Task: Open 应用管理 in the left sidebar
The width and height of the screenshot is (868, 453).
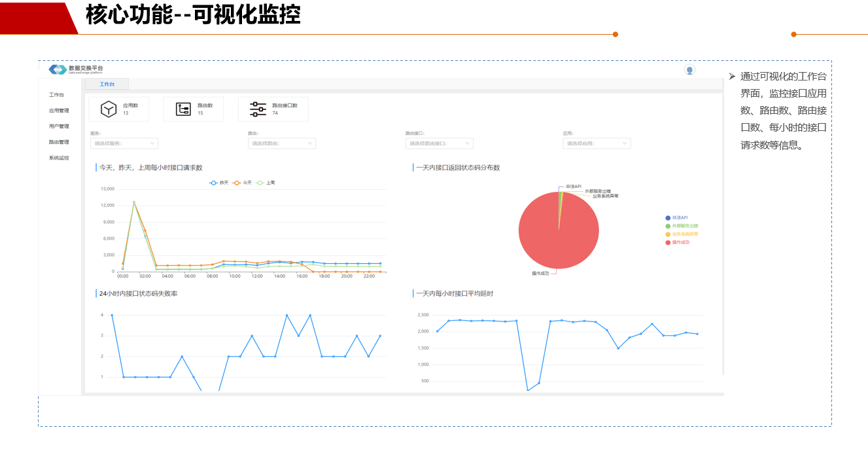Action: (x=59, y=111)
